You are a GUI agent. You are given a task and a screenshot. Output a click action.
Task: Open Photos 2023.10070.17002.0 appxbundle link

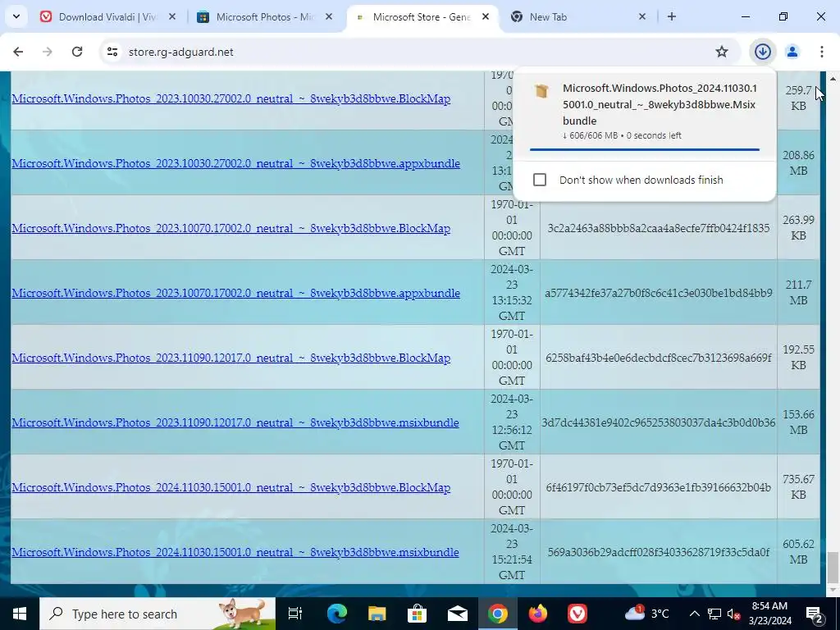pyautogui.click(x=235, y=293)
